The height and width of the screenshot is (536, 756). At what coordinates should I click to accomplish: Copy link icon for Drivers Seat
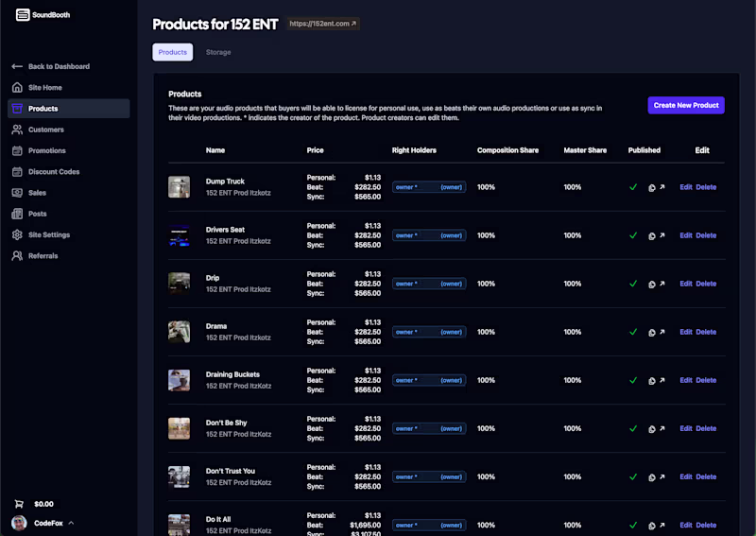(x=652, y=236)
